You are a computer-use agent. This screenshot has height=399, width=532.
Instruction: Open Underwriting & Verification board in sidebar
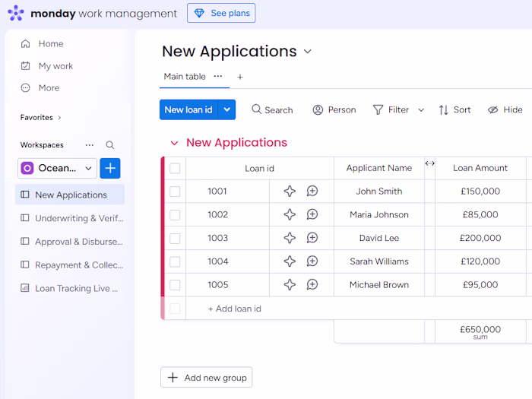click(x=78, y=218)
